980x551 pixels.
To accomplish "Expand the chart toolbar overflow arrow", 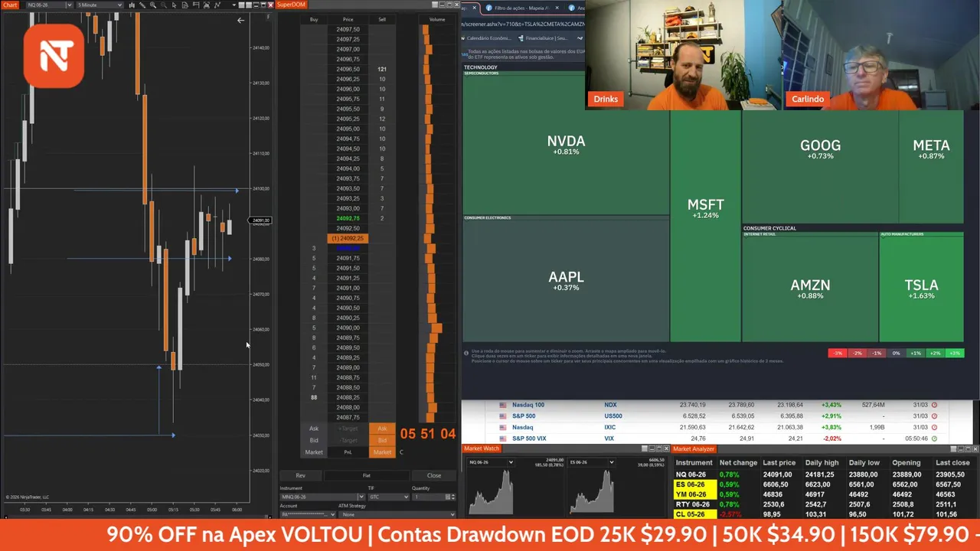I will click(x=234, y=5).
